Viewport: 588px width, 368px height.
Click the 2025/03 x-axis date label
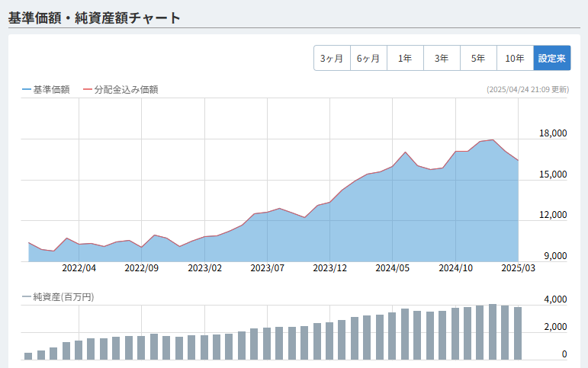click(519, 268)
